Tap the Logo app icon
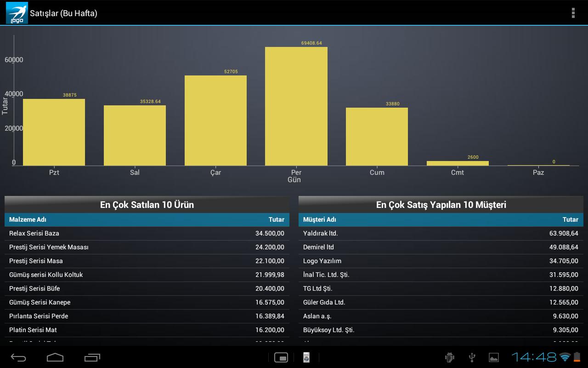The width and height of the screenshot is (588, 368). 17,13
